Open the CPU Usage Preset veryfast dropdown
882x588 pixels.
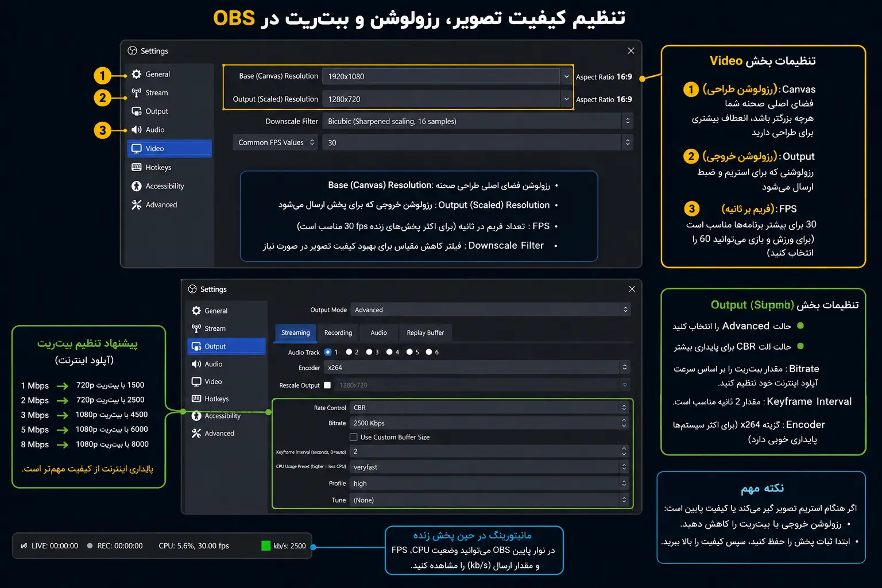(490, 467)
